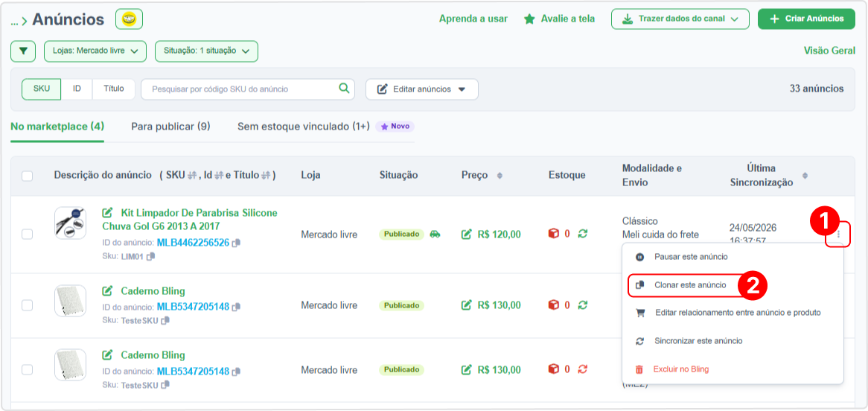Sort by SKU using the header arrows
Image resolution: width=868 pixels, height=411 pixels.
coord(193,175)
